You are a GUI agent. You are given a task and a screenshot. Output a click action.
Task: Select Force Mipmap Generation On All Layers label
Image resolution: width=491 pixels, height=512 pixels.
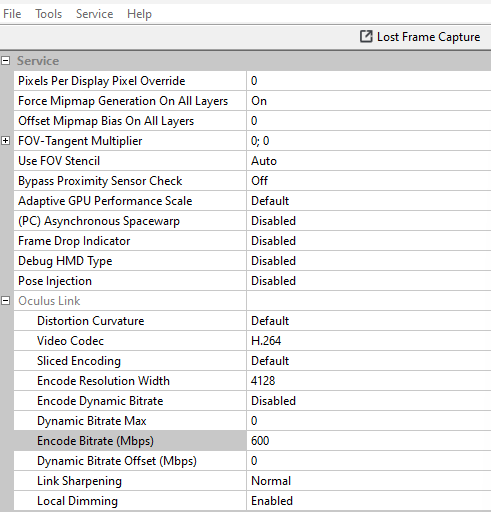(x=123, y=101)
